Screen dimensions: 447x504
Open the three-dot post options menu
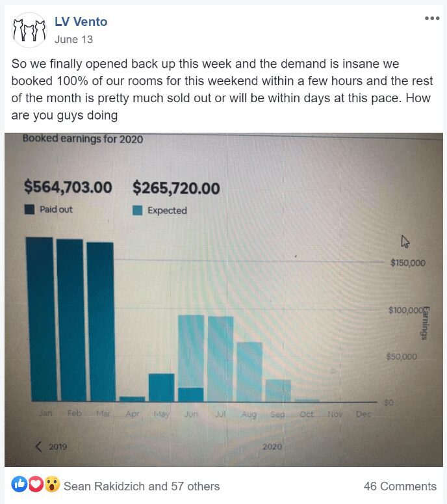coord(432,18)
